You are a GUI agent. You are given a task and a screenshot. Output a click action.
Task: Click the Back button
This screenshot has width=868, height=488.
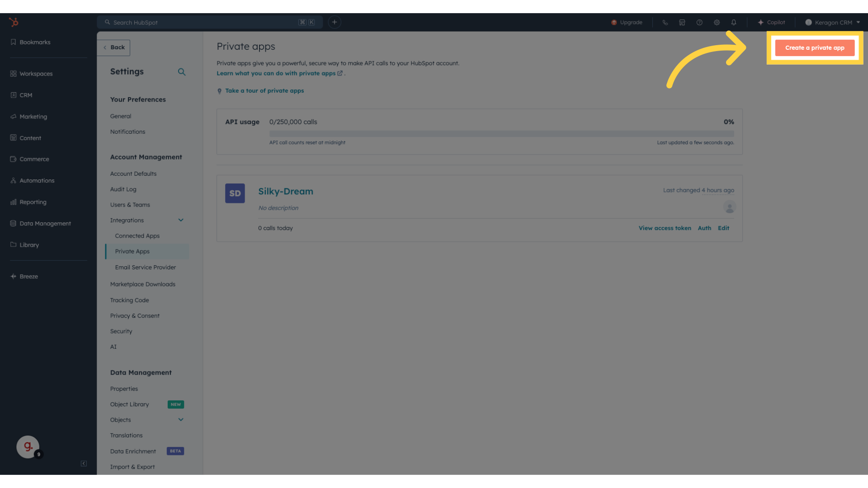tap(114, 47)
